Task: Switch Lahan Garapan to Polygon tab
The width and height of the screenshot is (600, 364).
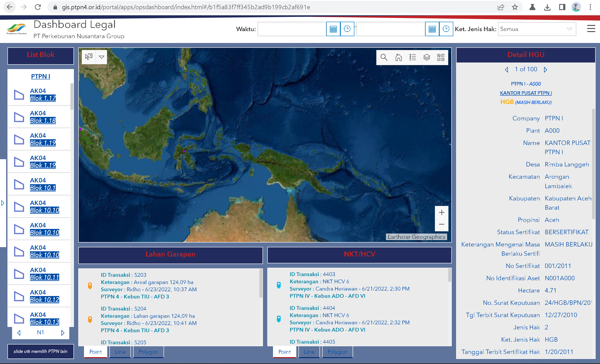Action: coord(148,352)
